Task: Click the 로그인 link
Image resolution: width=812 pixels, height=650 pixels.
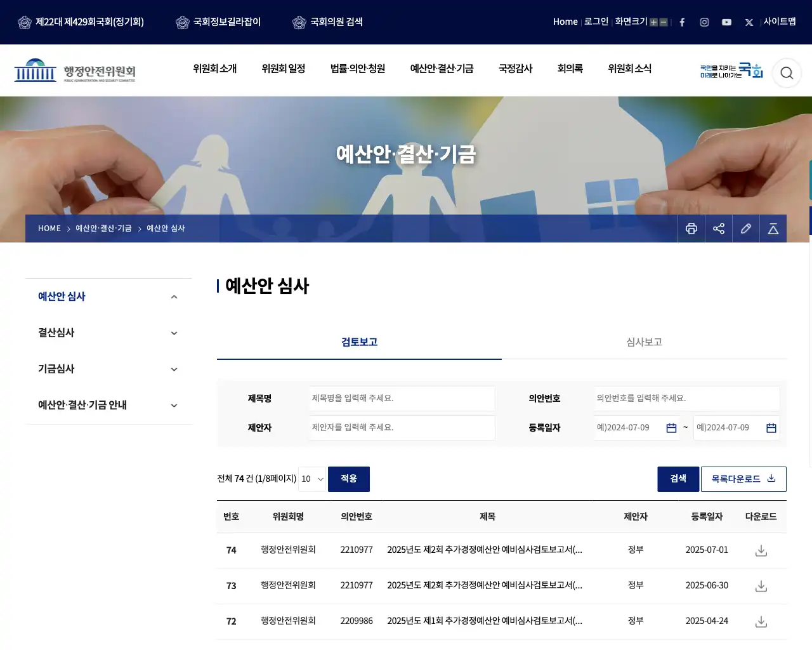Action: click(596, 22)
